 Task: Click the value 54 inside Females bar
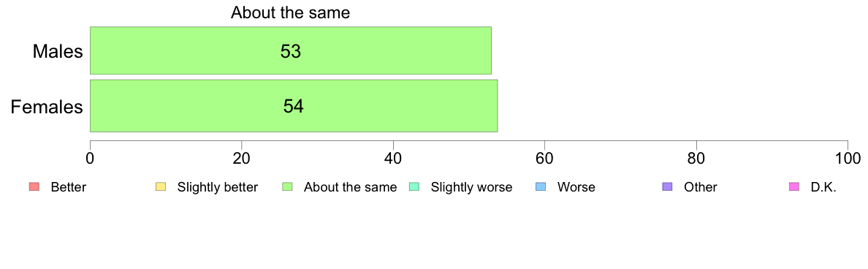click(x=294, y=106)
